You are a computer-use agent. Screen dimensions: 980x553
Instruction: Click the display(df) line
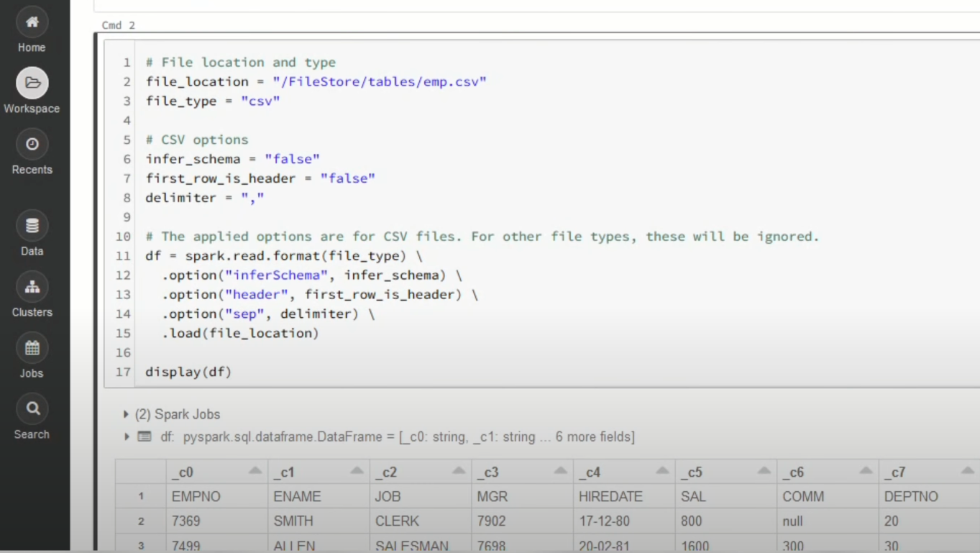188,372
